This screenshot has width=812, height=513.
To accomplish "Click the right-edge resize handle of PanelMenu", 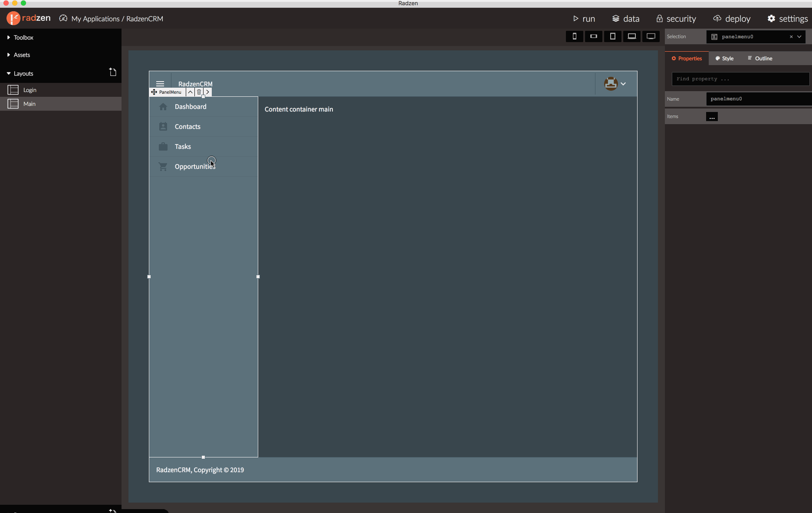I will point(258,276).
